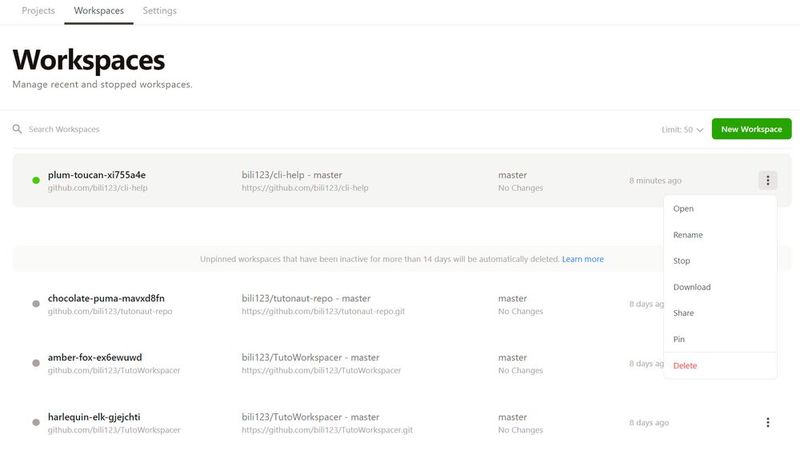This screenshot has height=450, width=800.
Task: Pin the workspace via menu
Action: [x=679, y=339]
